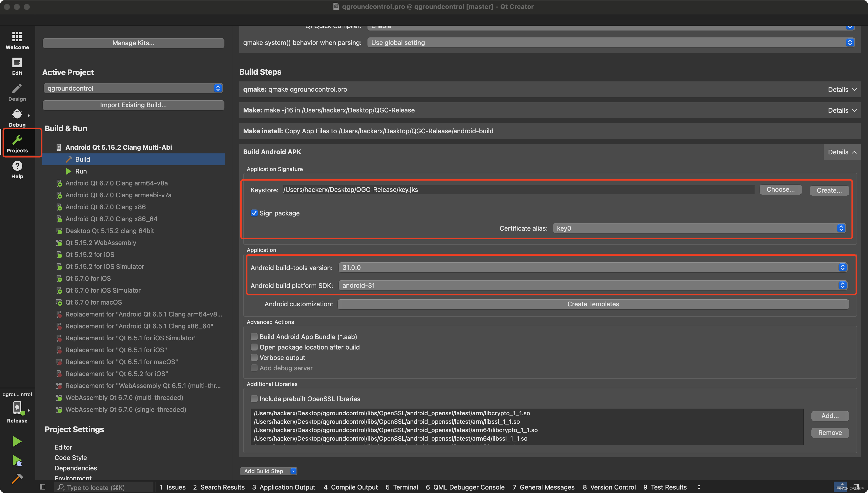This screenshot has width=868, height=493.
Task: Switch to Edit mode
Action: (x=17, y=66)
